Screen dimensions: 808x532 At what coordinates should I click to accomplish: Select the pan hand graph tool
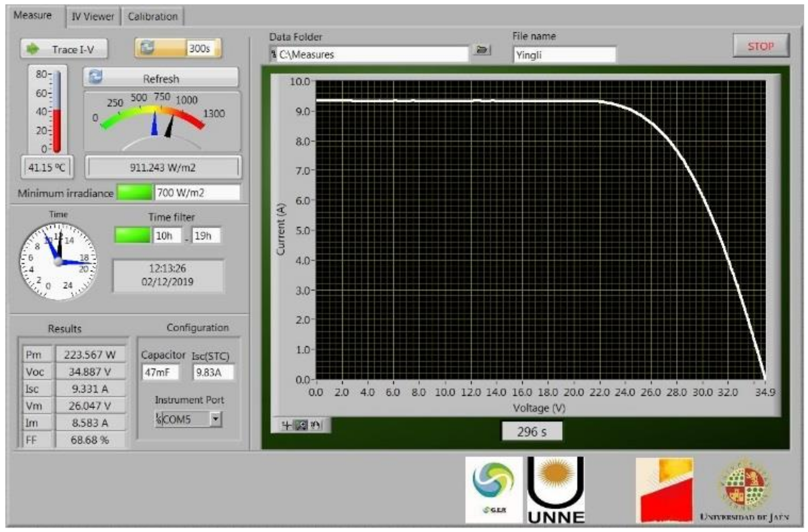click(x=316, y=425)
